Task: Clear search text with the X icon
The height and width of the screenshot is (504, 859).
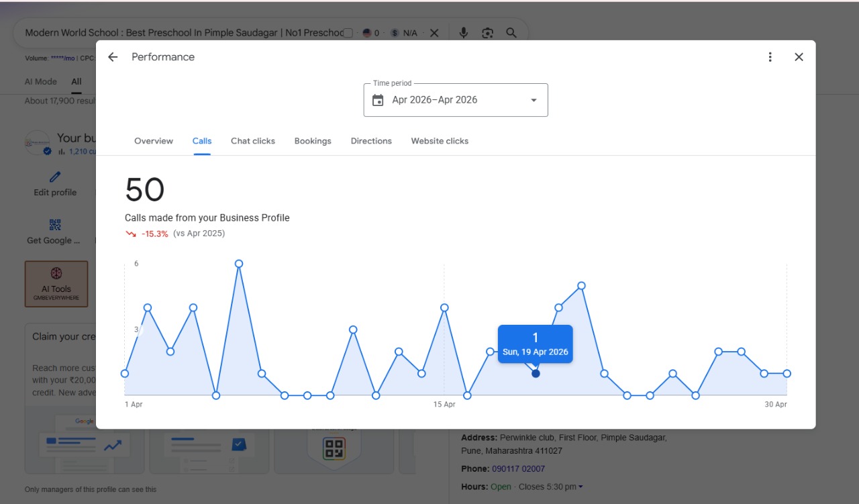Action: 434,33
